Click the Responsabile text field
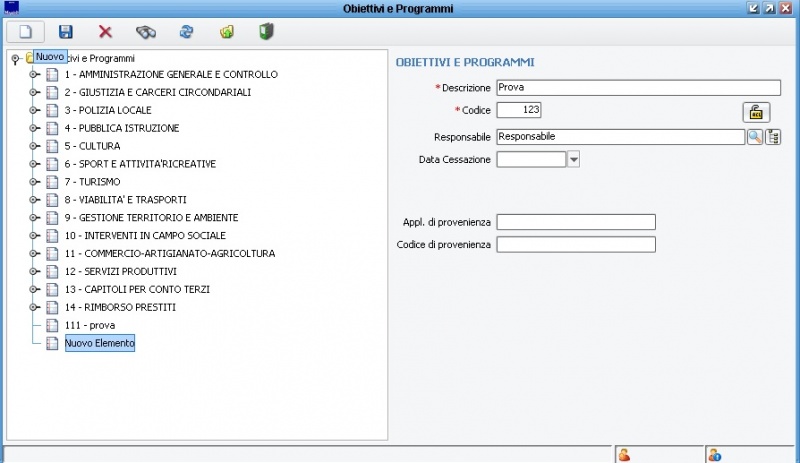Viewport: 800px width, 463px height. (x=620, y=137)
